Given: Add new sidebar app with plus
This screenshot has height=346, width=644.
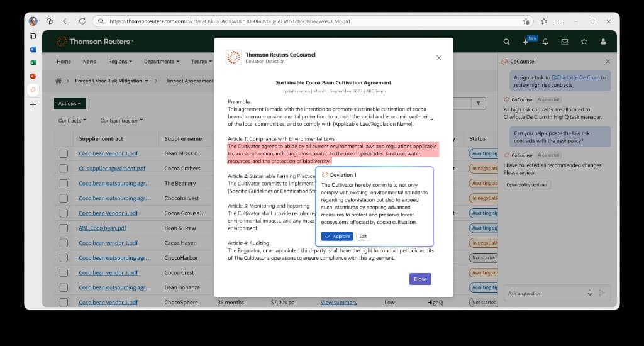Looking at the screenshot, I should [x=33, y=105].
